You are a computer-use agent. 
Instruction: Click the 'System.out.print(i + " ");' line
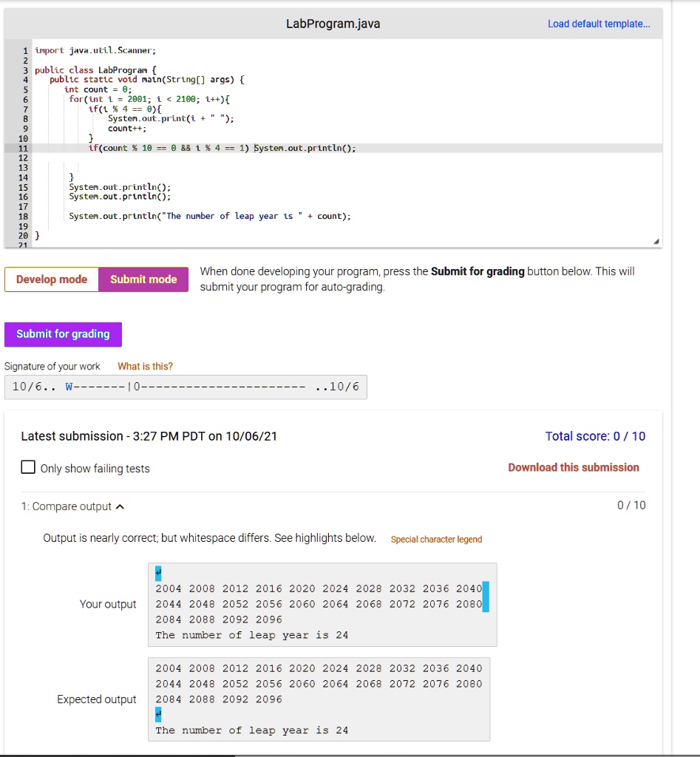pyautogui.click(x=171, y=119)
